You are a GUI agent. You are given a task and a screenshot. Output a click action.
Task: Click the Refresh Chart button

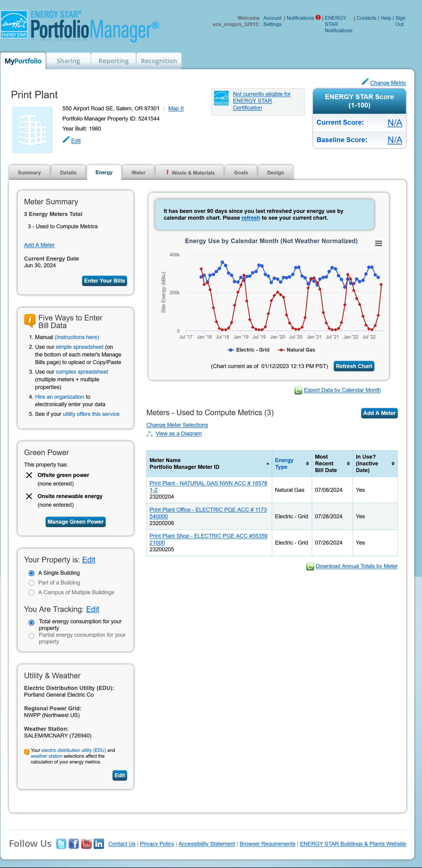354,366
